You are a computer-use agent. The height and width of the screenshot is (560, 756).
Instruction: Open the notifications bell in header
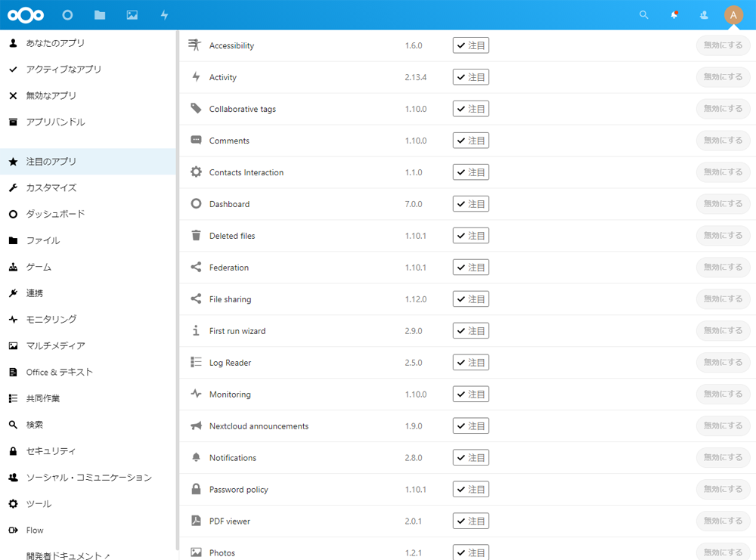coord(674,15)
